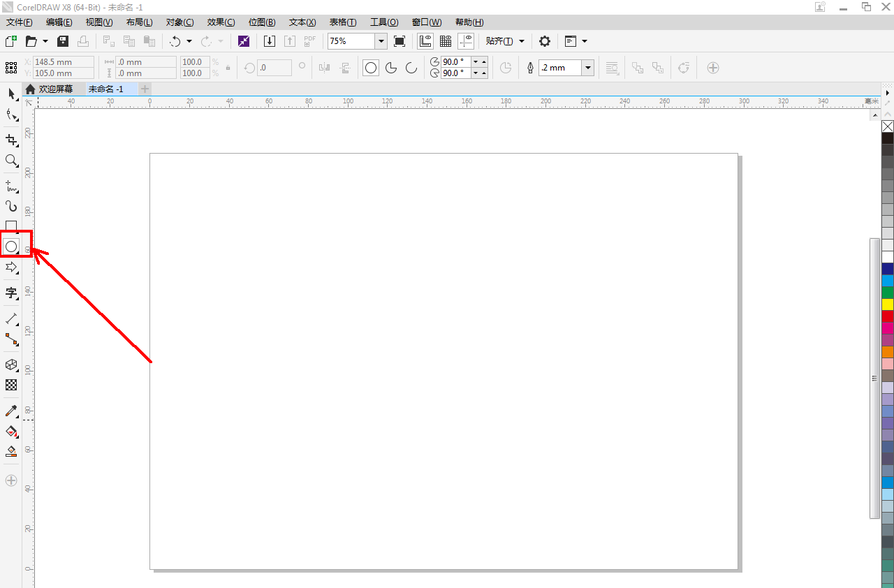Select the Rectangle tool
Viewport: 894px width, 588px height.
11,226
